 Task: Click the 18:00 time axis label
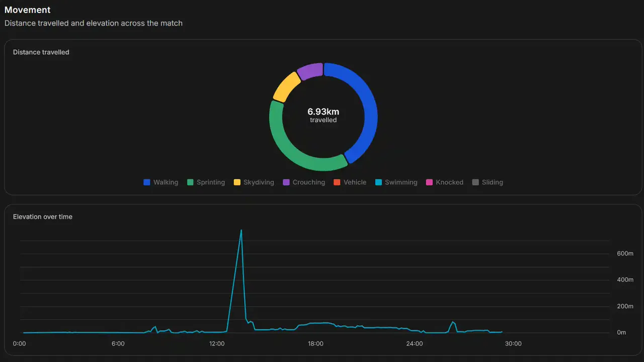click(315, 344)
